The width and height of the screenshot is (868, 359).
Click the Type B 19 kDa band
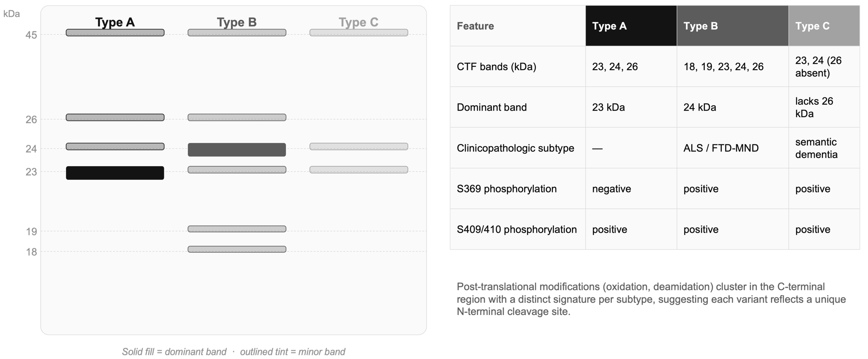237,229
